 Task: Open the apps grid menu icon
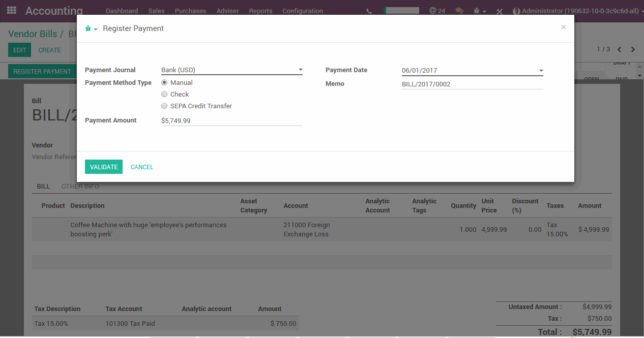(x=11, y=11)
